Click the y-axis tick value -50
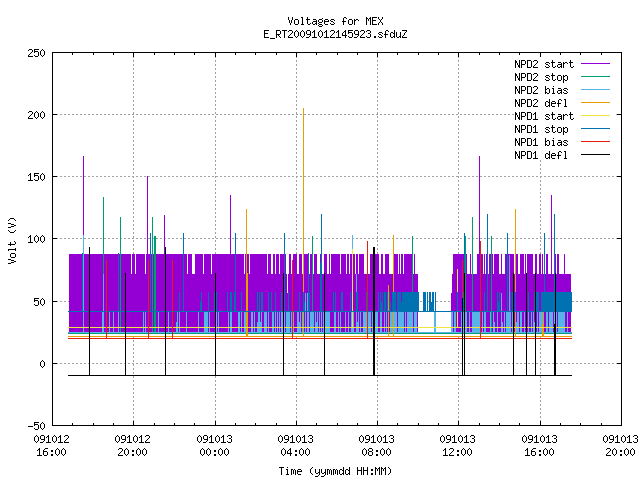Viewport: 640px width, 480px height. pos(36,426)
